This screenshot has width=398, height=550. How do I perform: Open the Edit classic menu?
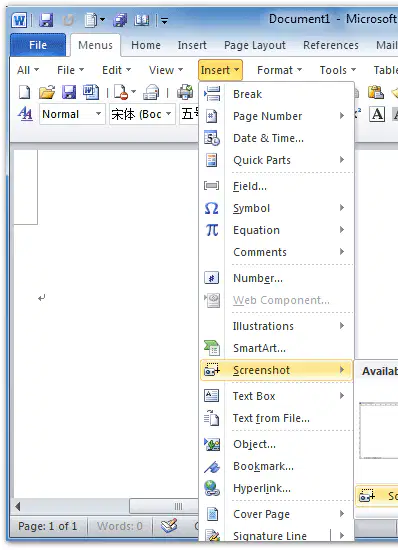116,70
